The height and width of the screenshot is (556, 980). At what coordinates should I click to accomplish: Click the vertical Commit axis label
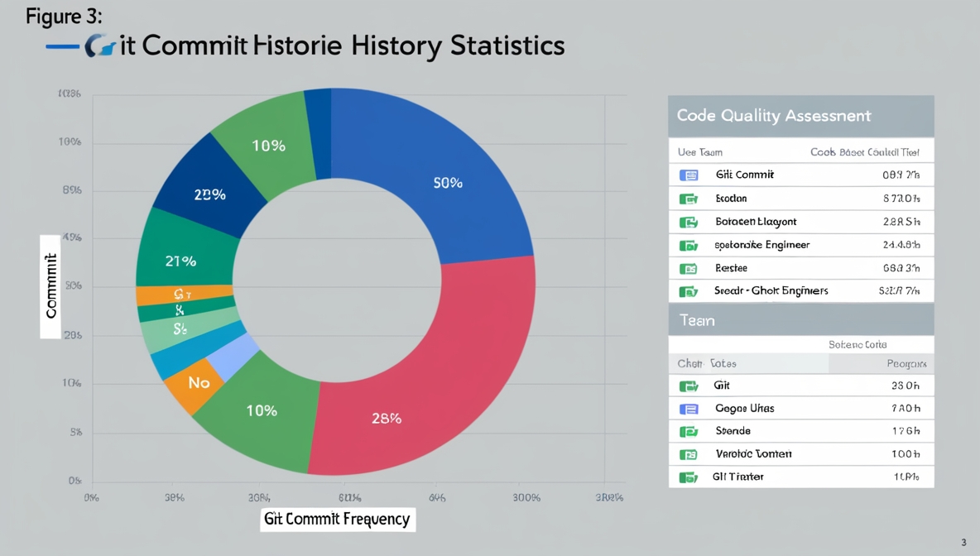click(50, 286)
